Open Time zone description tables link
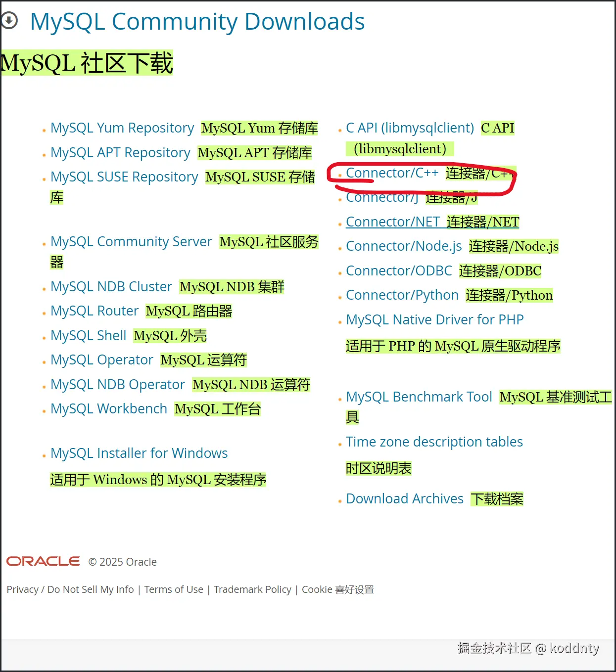The height and width of the screenshot is (672, 616). 434,442
